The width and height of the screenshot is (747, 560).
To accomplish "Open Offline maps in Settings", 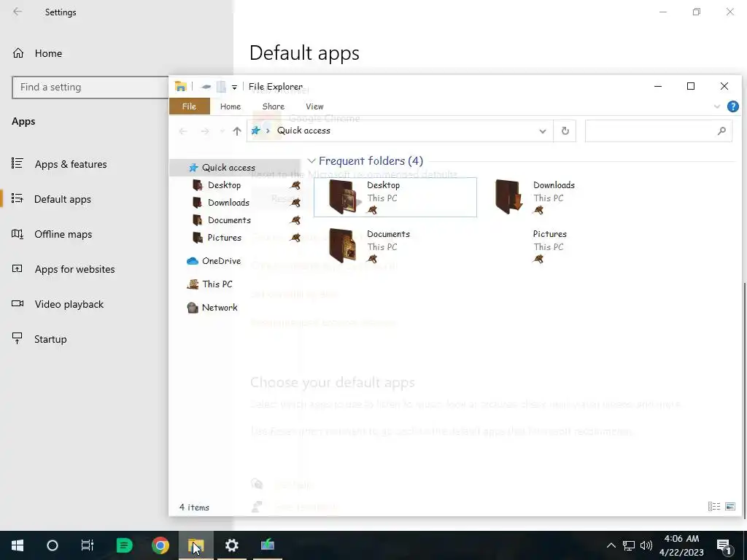I will point(52,234).
